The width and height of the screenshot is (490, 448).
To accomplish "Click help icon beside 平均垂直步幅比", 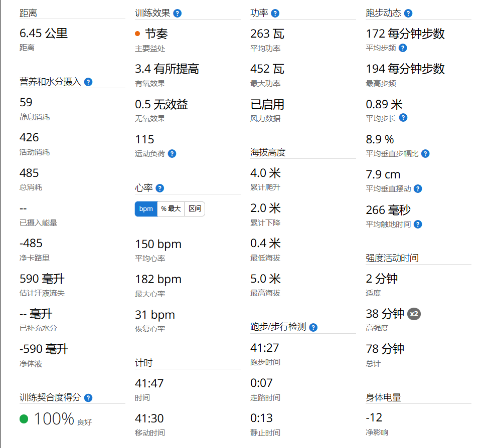I will [x=425, y=154].
